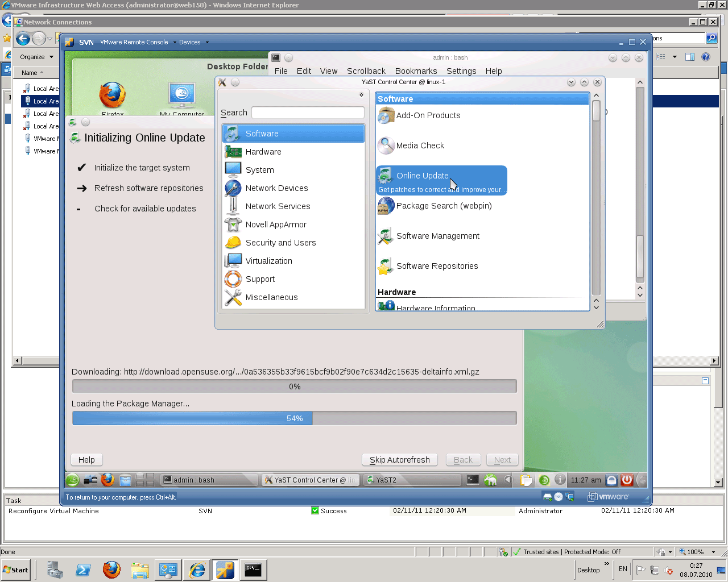This screenshot has width=728, height=582.
Task: Click the Success status text
Action: [x=334, y=511]
